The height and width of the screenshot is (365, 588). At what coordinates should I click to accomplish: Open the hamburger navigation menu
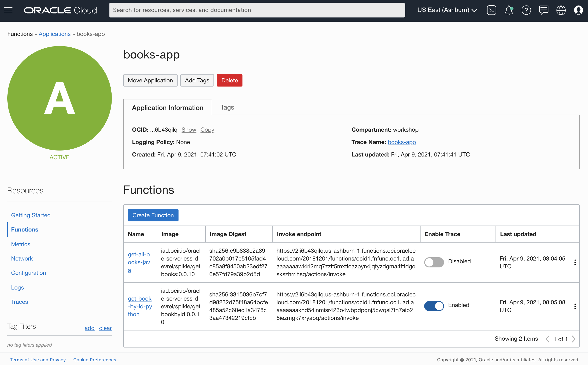tap(8, 10)
